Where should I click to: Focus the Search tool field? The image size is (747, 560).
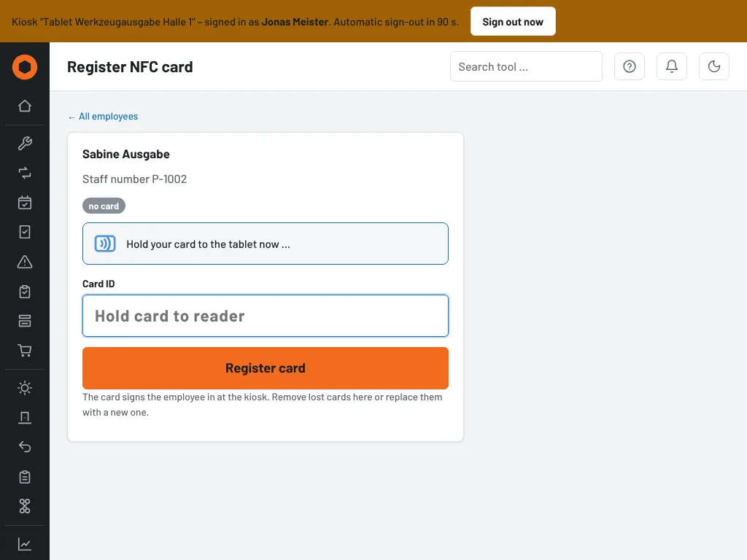click(x=526, y=66)
